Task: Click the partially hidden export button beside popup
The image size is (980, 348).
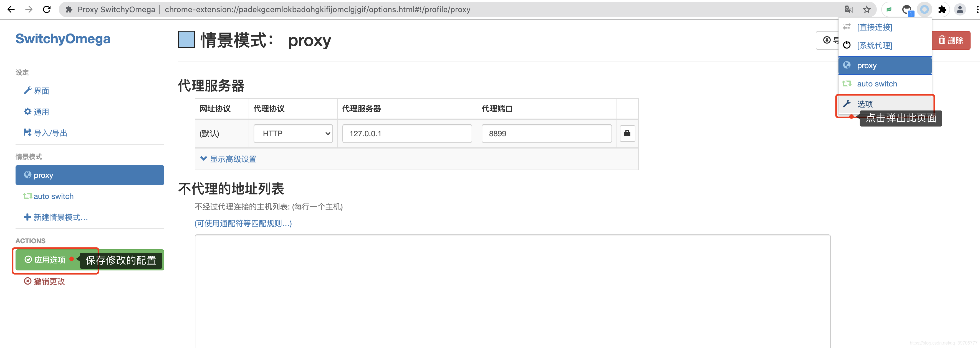Action: 827,40
